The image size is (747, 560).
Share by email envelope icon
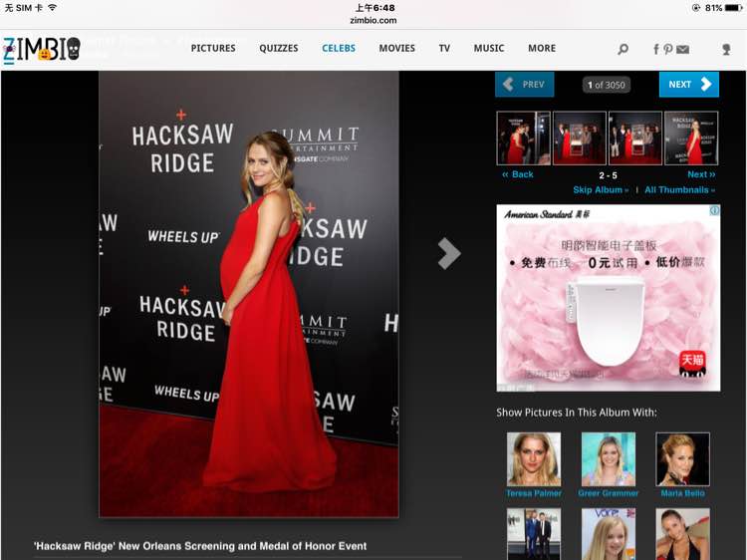coord(682,49)
